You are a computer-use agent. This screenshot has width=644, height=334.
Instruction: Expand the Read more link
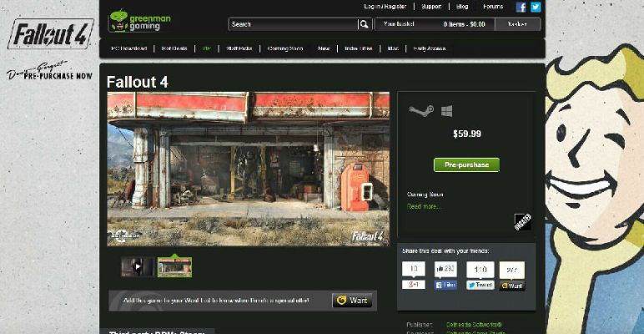424,206
